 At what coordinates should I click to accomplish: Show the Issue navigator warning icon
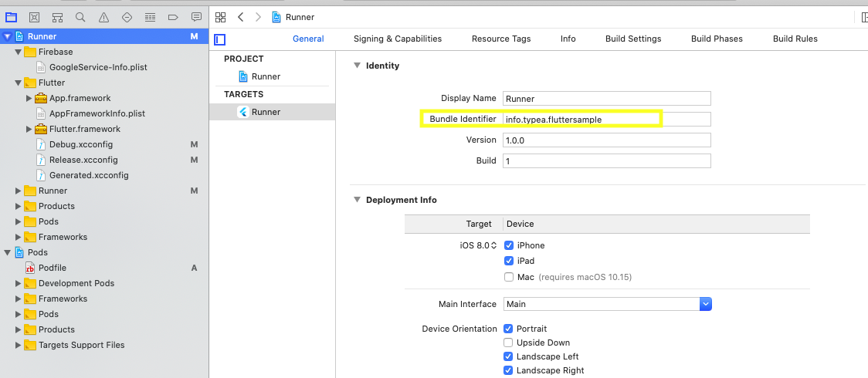[103, 17]
